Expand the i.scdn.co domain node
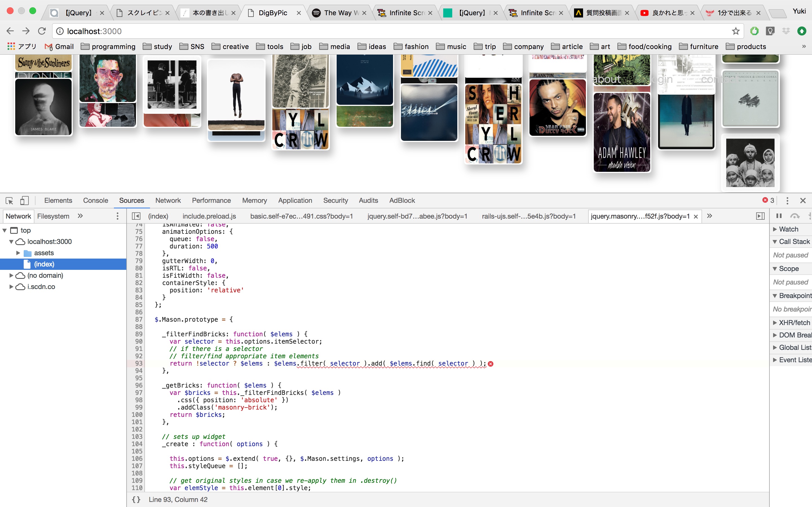Screen dimensions: 812x507 tap(11, 287)
